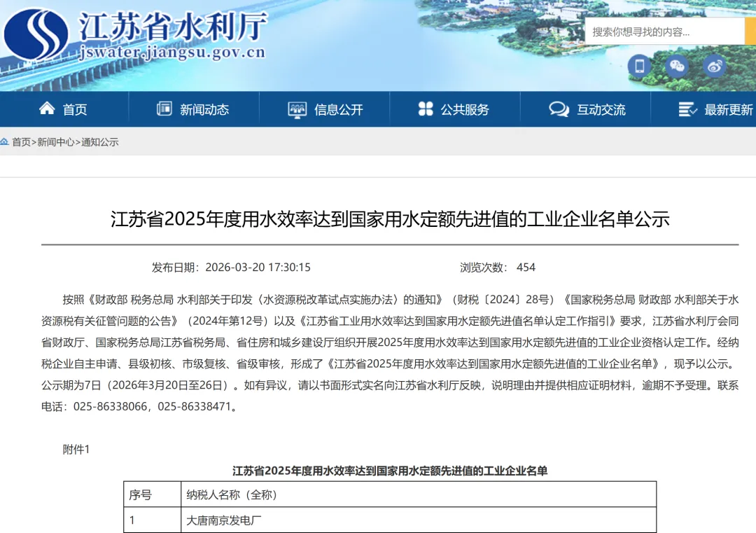The image size is (756, 533).
Task: Click the small home icon in breadcrumb
Action: [4, 141]
